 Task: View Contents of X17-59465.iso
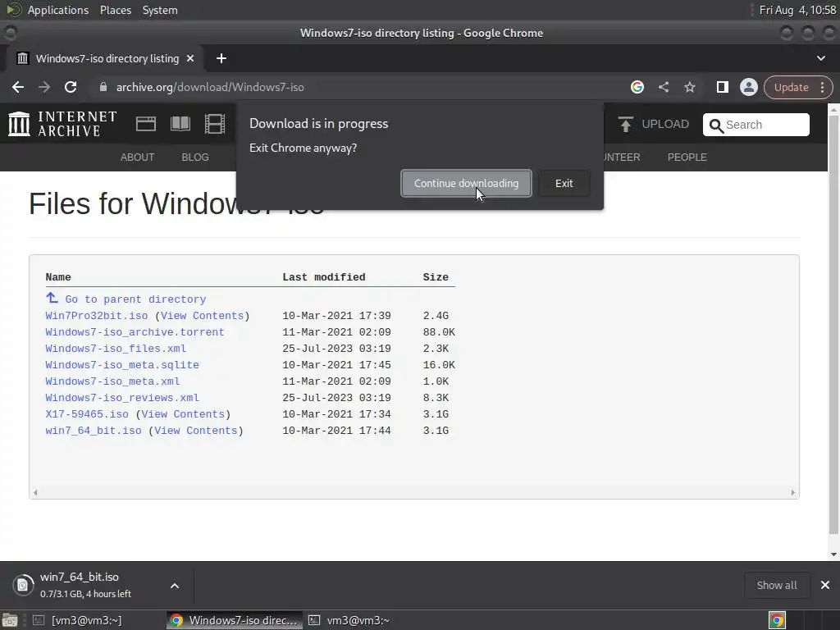(x=183, y=414)
